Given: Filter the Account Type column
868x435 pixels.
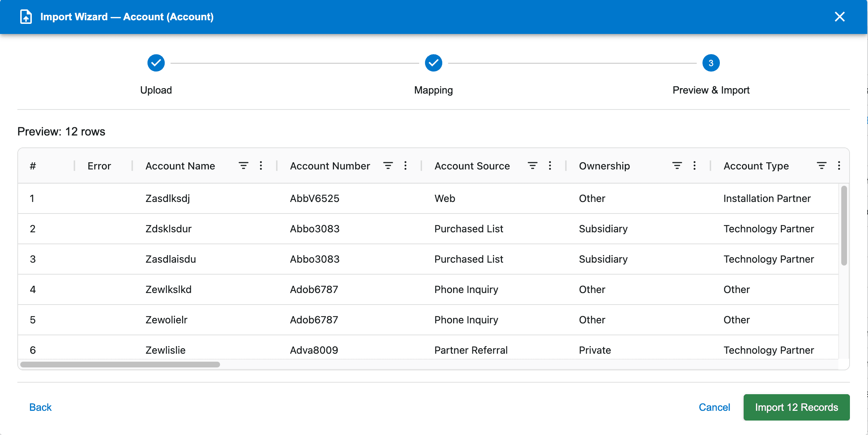Looking at the screenshot, I should [x=821, y=166].
